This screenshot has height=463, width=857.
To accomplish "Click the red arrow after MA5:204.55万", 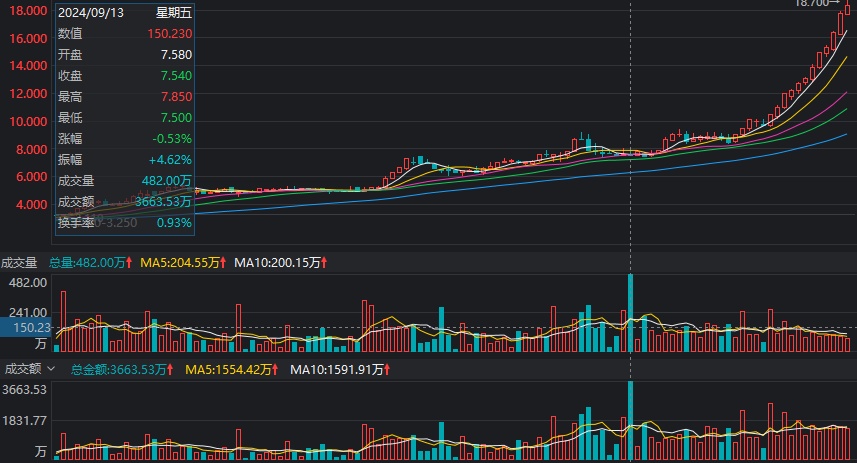I will click(x=223, y=263).
